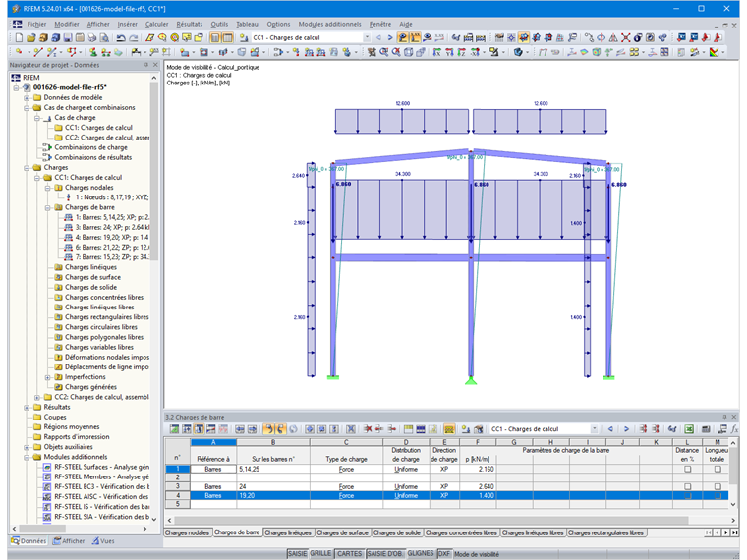Open the CC1 load case dropdown in toolbar
Screen dimensions: 747x560
367,37
